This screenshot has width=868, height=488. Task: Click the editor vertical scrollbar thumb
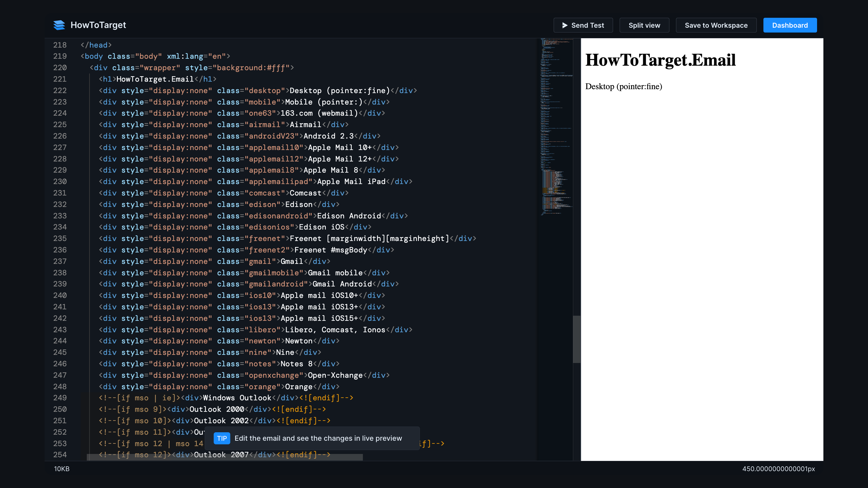pyautogui.click(x=577, y=339)
